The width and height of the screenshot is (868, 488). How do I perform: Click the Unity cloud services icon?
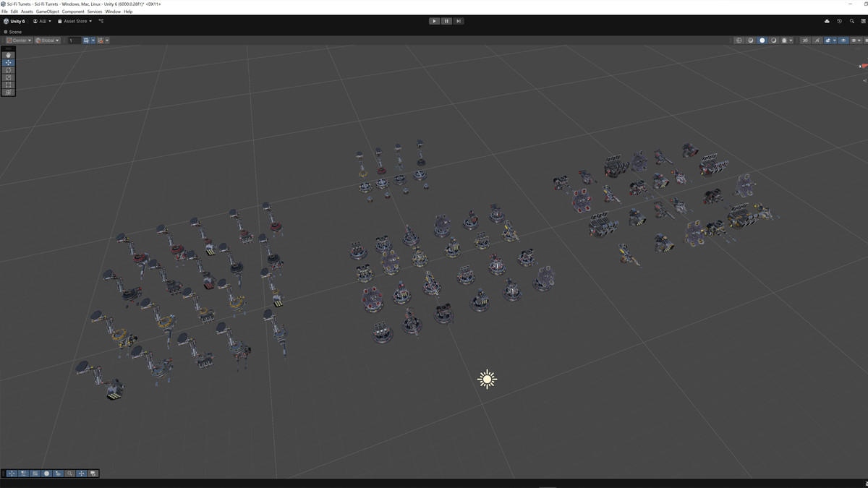(x=827, y=21)
